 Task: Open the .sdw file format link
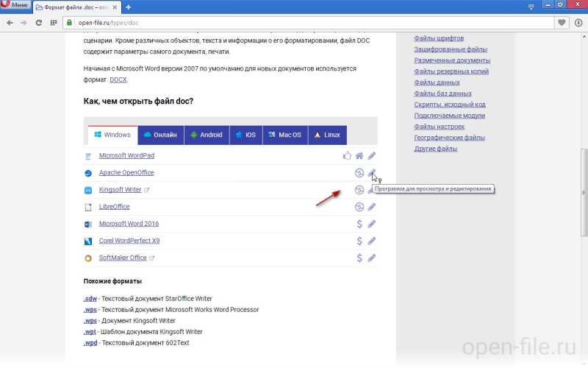point(90,299)
